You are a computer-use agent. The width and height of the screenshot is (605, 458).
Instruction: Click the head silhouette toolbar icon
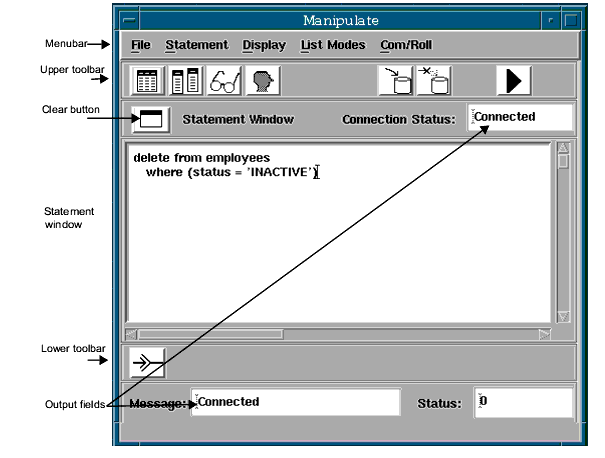tap(261, 81)
